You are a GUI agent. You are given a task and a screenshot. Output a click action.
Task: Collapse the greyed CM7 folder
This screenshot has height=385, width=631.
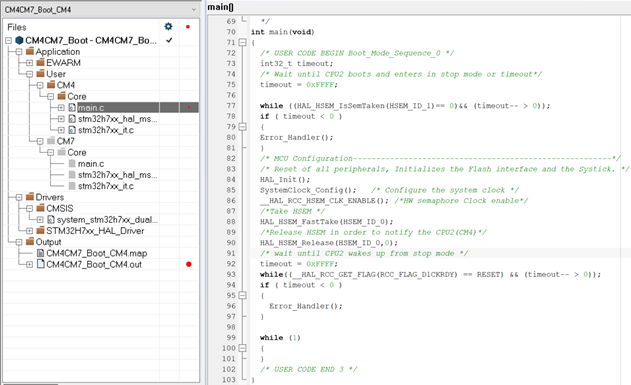[40, 142]
